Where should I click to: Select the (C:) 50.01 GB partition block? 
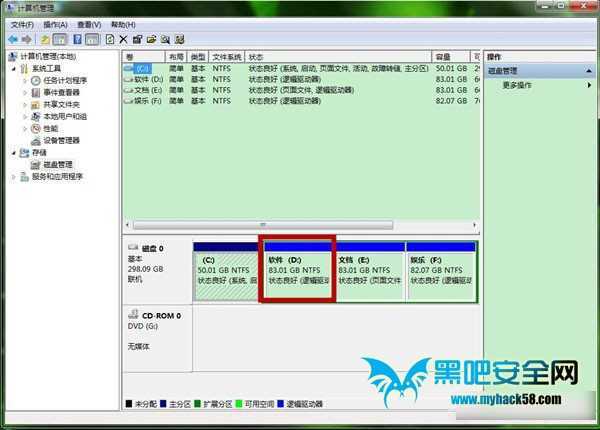pos(226,272)
